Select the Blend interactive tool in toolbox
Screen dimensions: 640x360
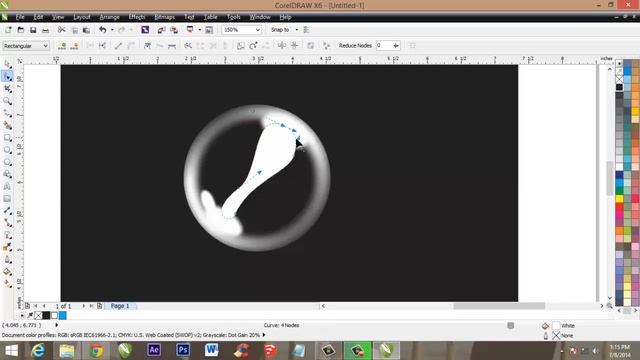tap(7, 235)
